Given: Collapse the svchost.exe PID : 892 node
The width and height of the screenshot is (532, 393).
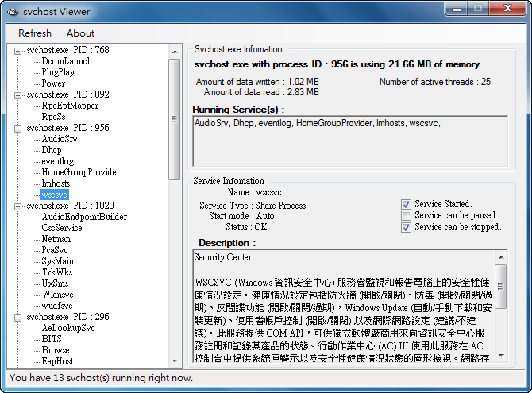Looking at the screenshot, I should (x=17, y=95).
